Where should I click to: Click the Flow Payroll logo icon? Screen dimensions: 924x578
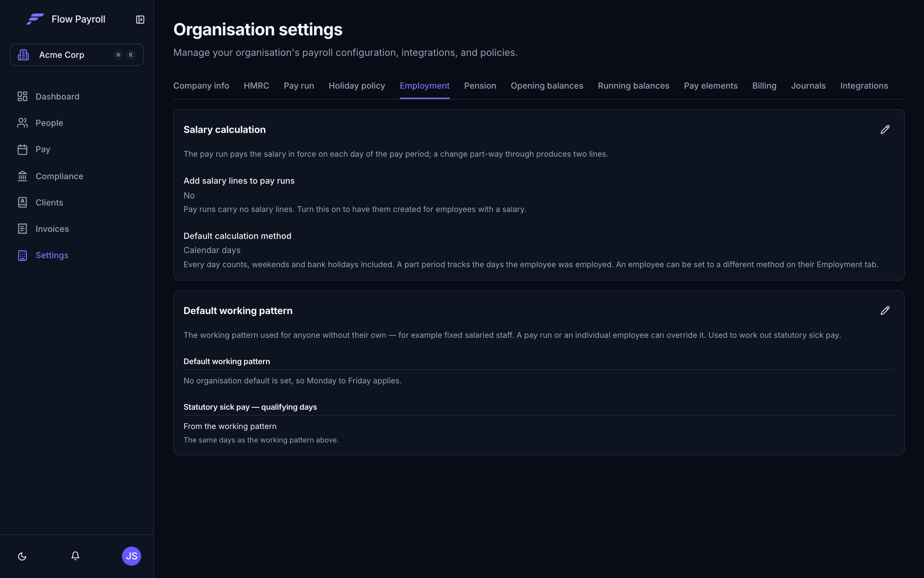35,19
